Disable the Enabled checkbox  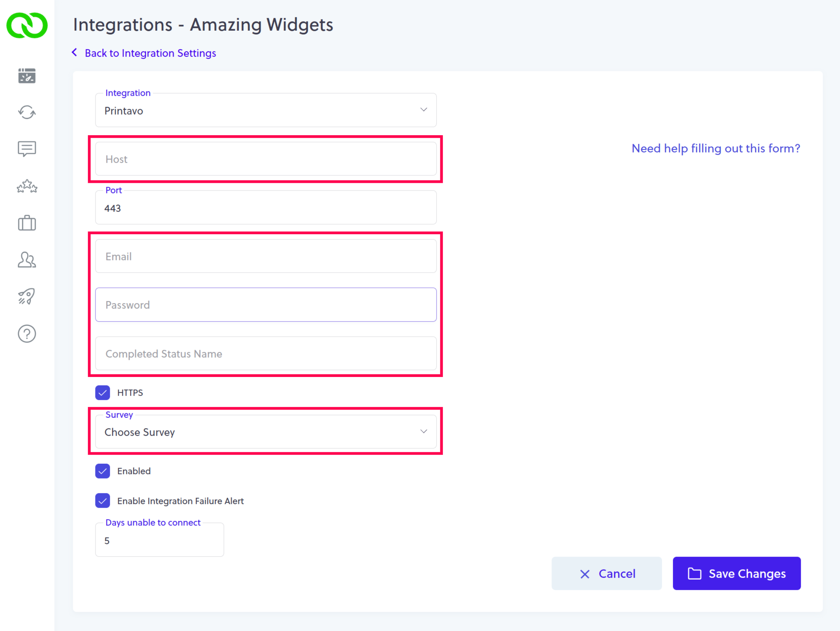click(x=103, y=471)
